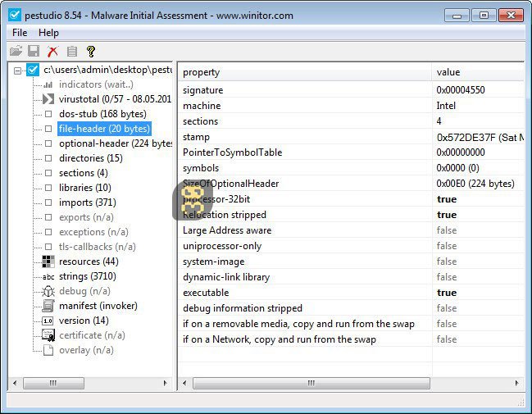This screenshot has height=414, width=532.
Task: Select exceptions (n/a) tree item
Action: coord(93,232)
